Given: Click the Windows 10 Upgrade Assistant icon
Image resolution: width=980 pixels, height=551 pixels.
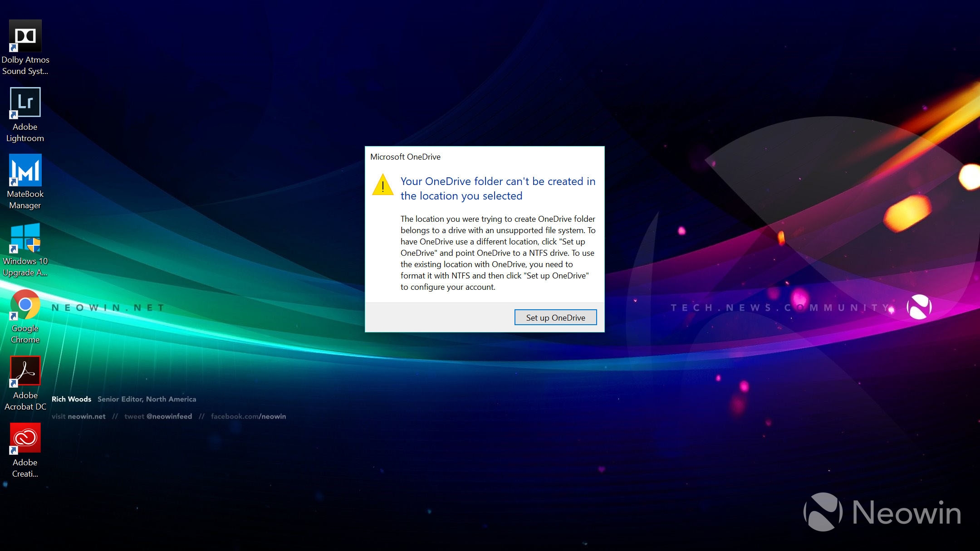Looking at the screenshot, I should coord(25,238).
